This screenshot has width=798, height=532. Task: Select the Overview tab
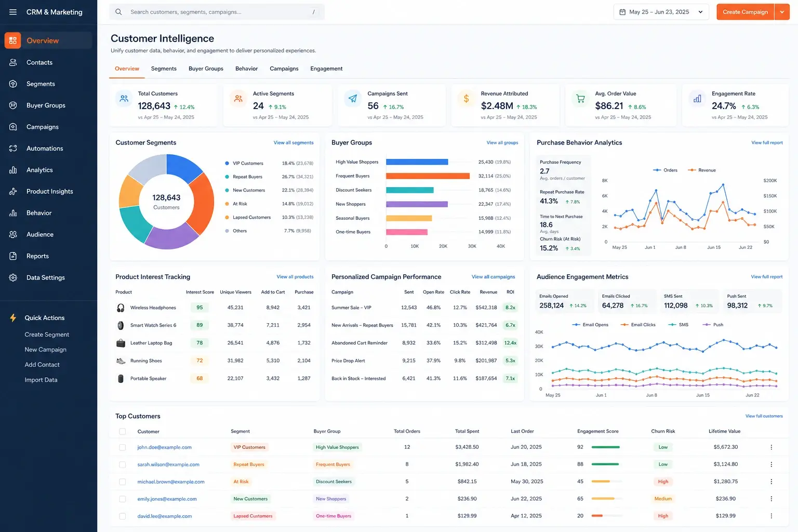[x=127, y=69]
